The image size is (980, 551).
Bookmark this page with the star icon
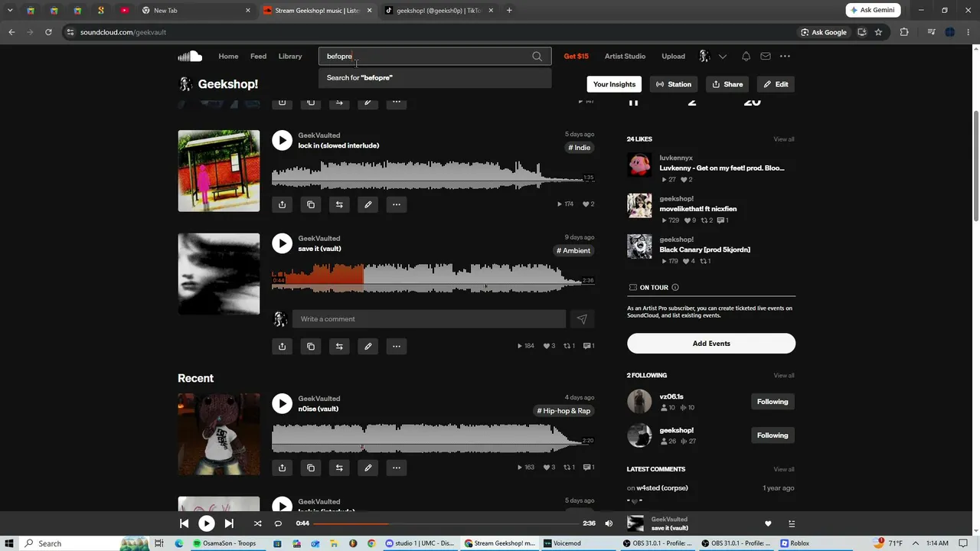click(878, 32)
